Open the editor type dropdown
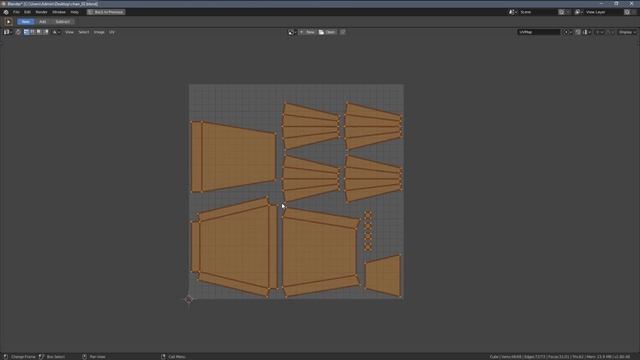Image resolution: width=640 pixels, height=360 pixels. (8, 32)
